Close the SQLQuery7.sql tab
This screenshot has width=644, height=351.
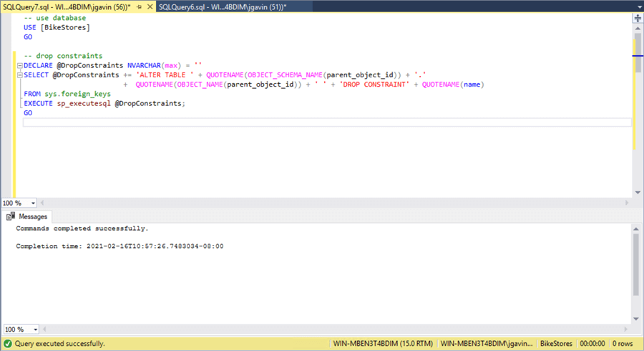[150, 7]
